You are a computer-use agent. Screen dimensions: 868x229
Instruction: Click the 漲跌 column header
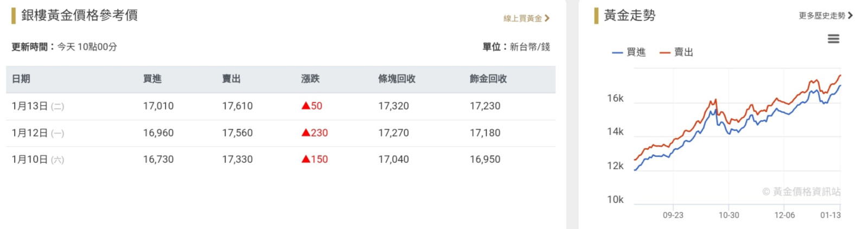click(x=310, y=79)
